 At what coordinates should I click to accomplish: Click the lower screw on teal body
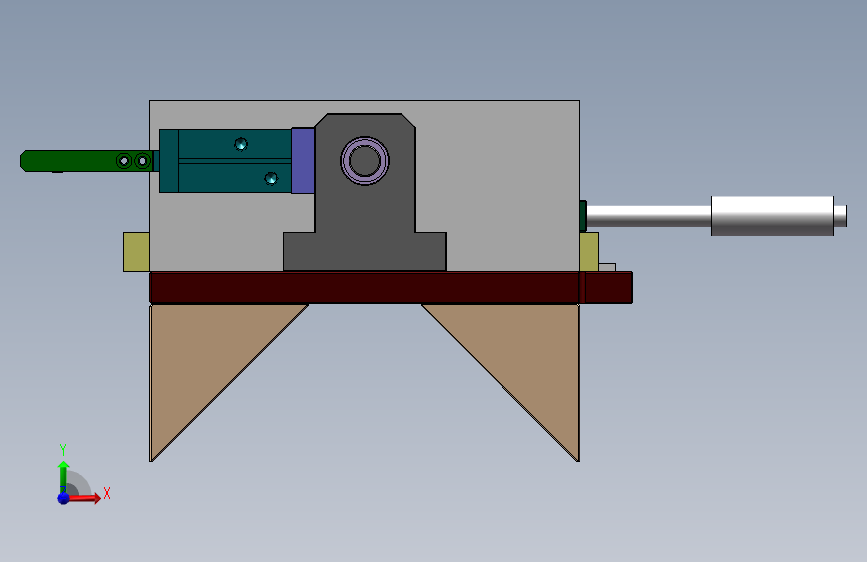point(271,178)
